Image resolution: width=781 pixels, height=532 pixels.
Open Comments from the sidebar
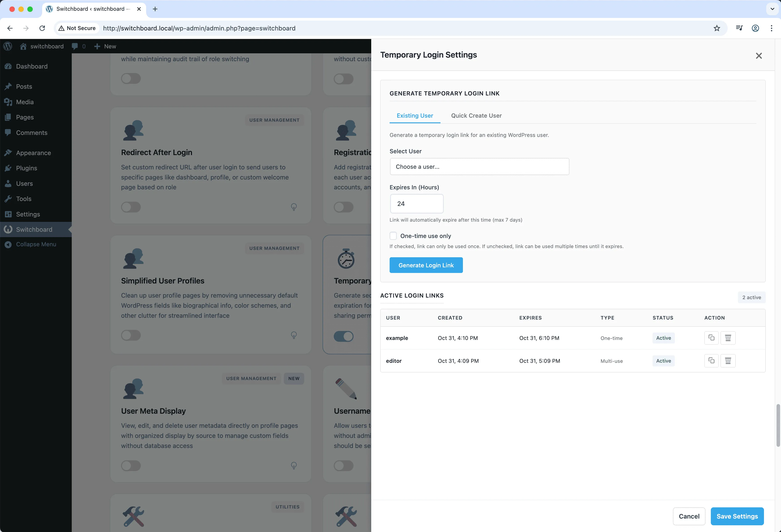(x=32, y=133)
